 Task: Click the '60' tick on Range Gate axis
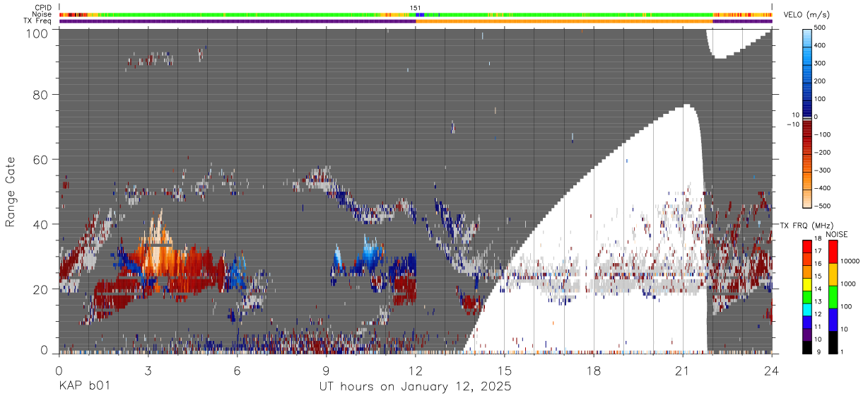pos(39,160)
